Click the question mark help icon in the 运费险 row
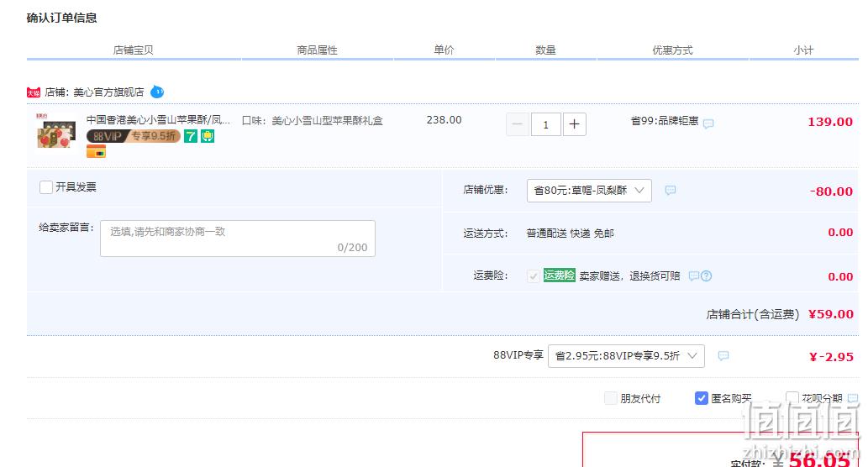 pos(707,275)
